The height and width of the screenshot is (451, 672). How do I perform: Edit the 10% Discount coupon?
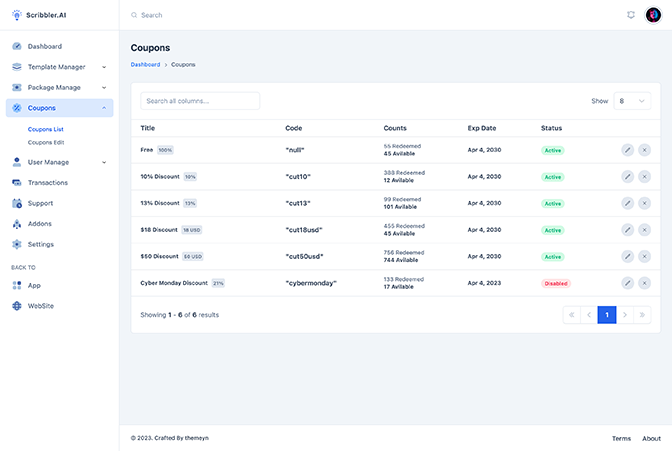(627, 177)
